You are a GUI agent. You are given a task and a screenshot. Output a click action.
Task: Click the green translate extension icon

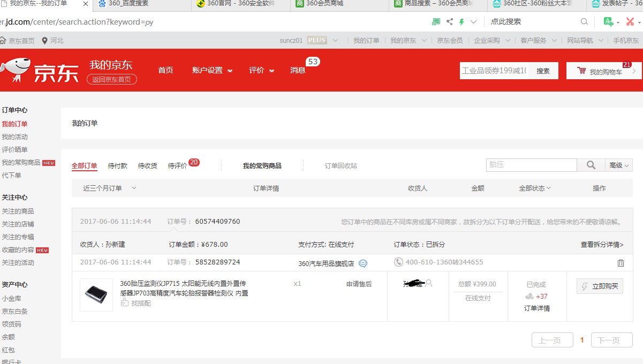(x=608, y=22)
